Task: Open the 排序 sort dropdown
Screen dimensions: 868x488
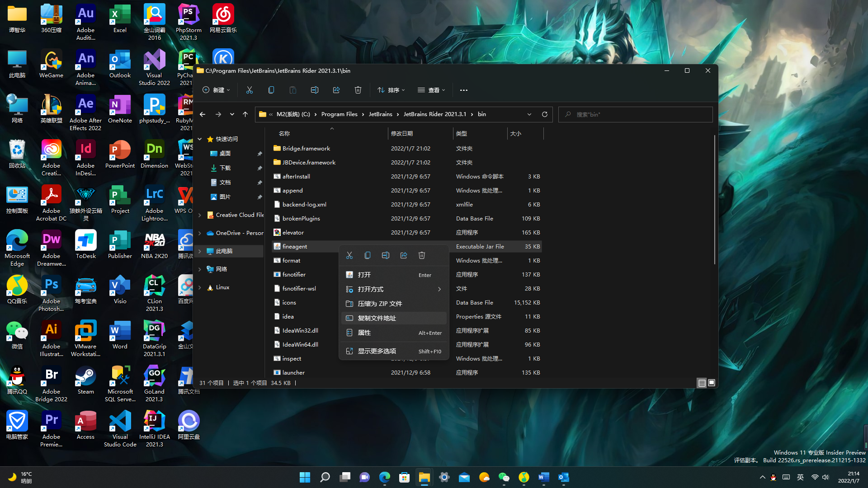Action: (x=392, y=90)
